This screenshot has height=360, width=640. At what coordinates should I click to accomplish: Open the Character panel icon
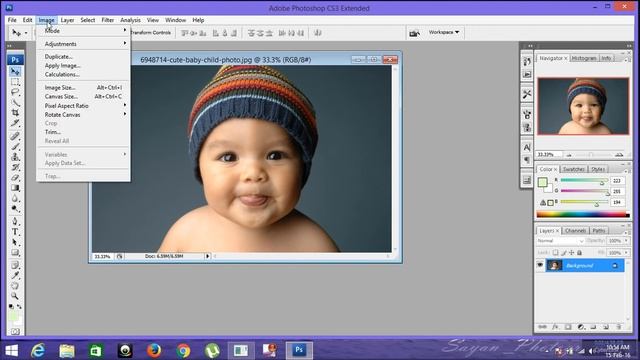click(527, 147)
